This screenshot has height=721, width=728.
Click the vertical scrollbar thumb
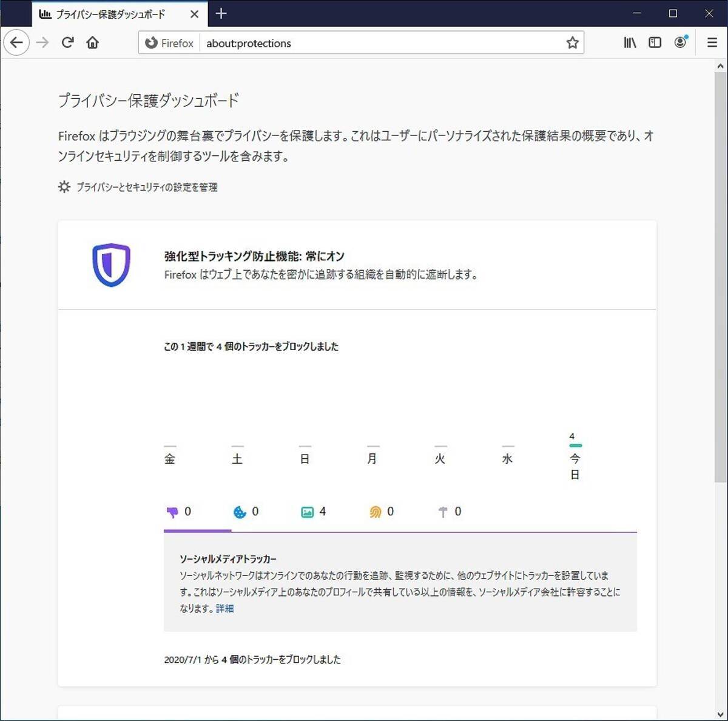click(x=720, y=278)
